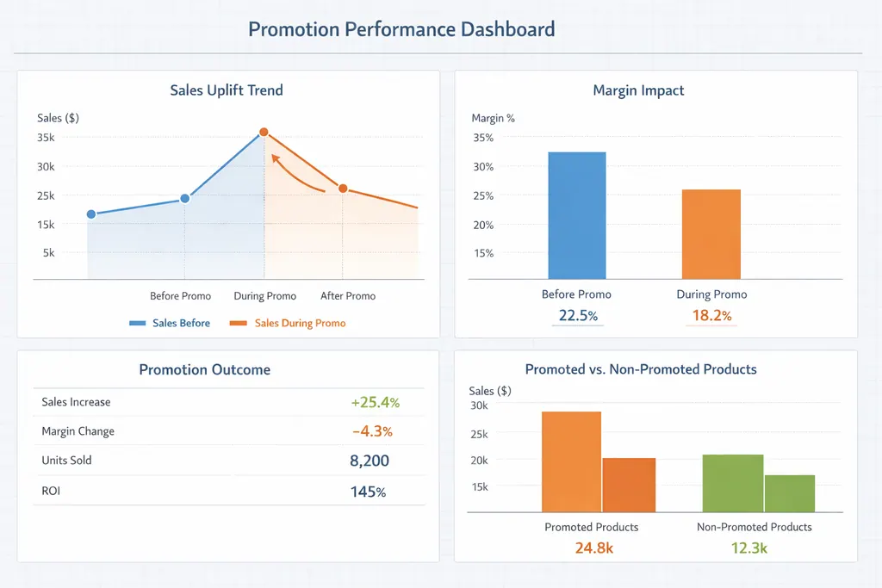Click the tallest orange Promoted Products bar

(571, 462)
